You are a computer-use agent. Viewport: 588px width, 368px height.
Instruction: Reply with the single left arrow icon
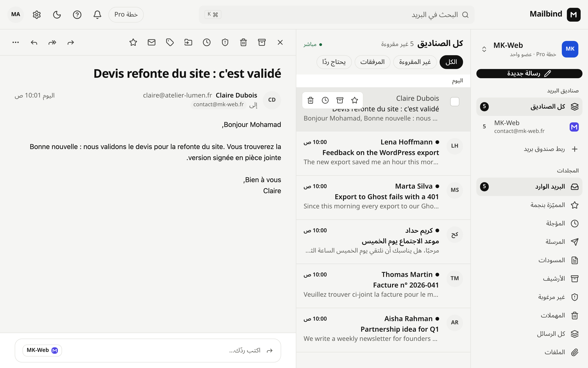[x=34, y=43]
